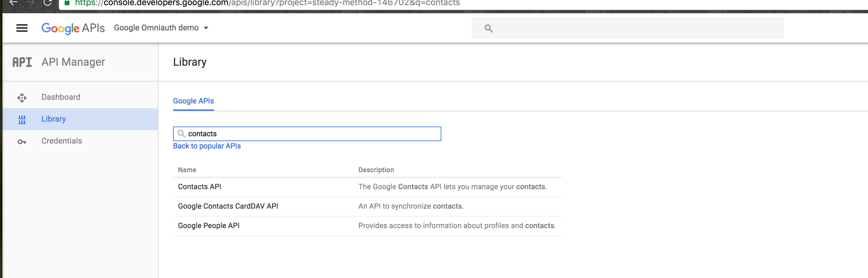Screen dimensions: 868x278
Task: Click the browser back arrow
Action: pyautogui.click(x=13, y=3)
